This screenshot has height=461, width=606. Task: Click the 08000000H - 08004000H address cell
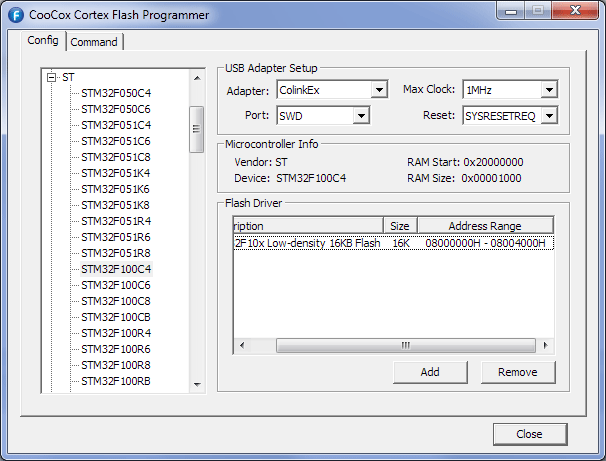click(x=485, y=243)
